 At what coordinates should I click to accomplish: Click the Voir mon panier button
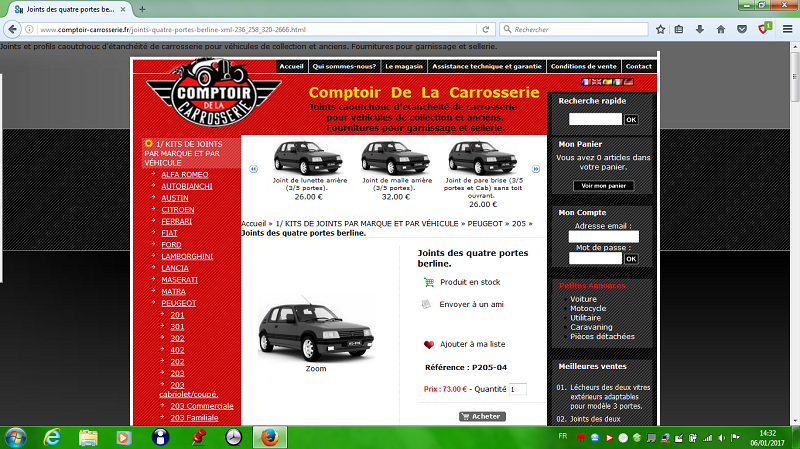pos(604,186)
